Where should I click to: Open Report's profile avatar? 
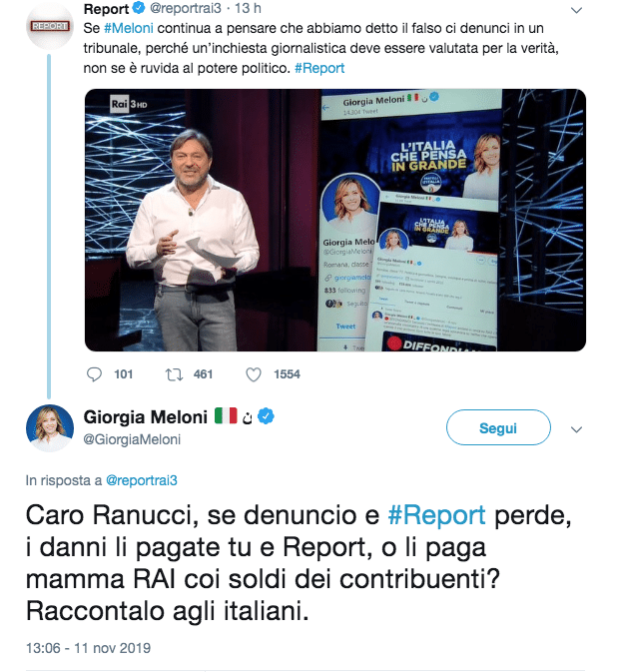pos(50,26)
